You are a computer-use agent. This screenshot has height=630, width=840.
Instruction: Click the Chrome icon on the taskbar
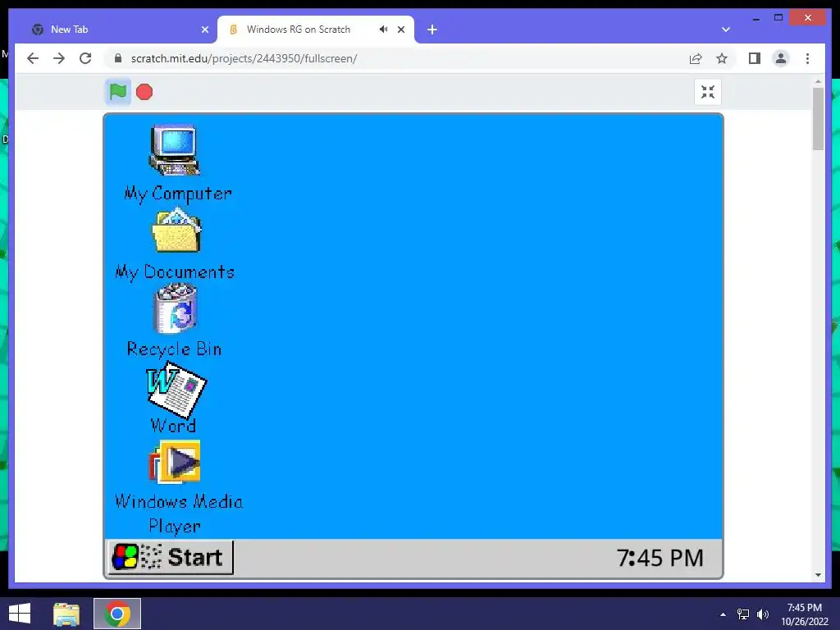(117, 614)
